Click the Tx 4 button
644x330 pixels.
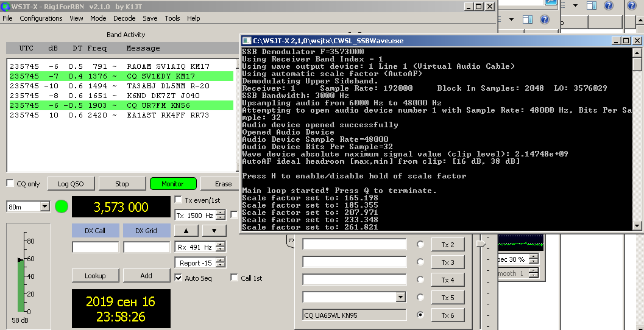click(x=448, y=280)
